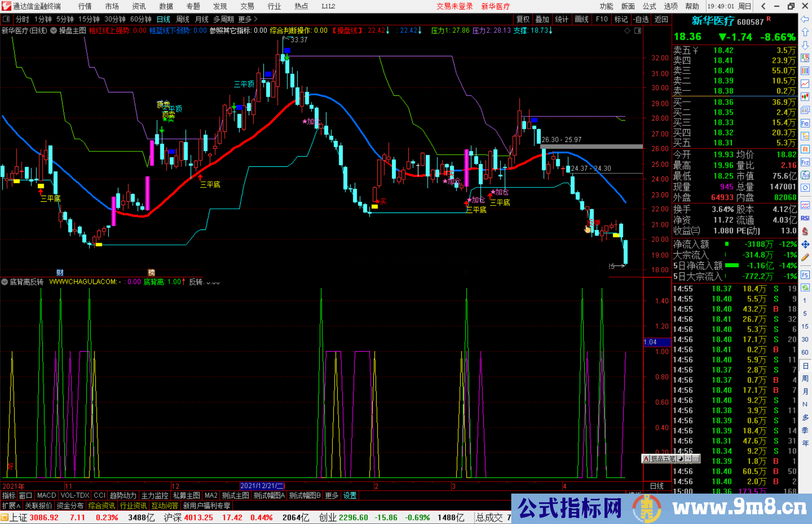812x524 pixels.
Task: Click 交易未登录 login link
Action: (455, 6)
